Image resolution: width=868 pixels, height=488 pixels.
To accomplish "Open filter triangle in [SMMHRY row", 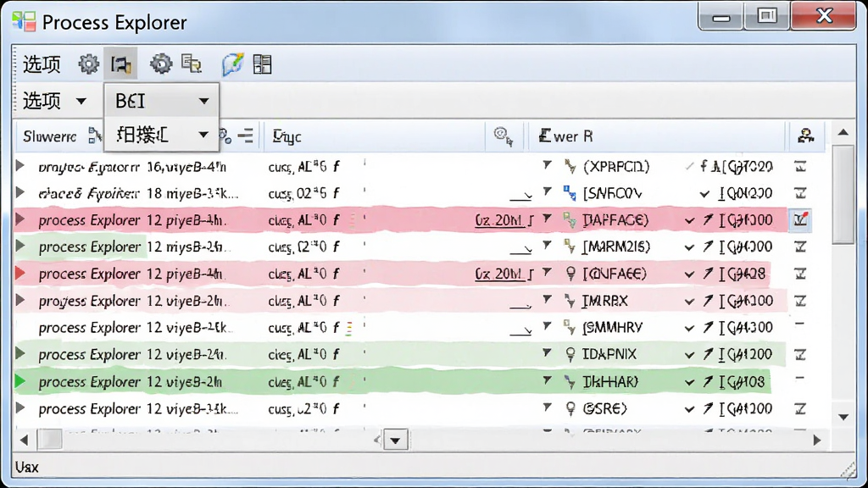I will tap(547, 326).
